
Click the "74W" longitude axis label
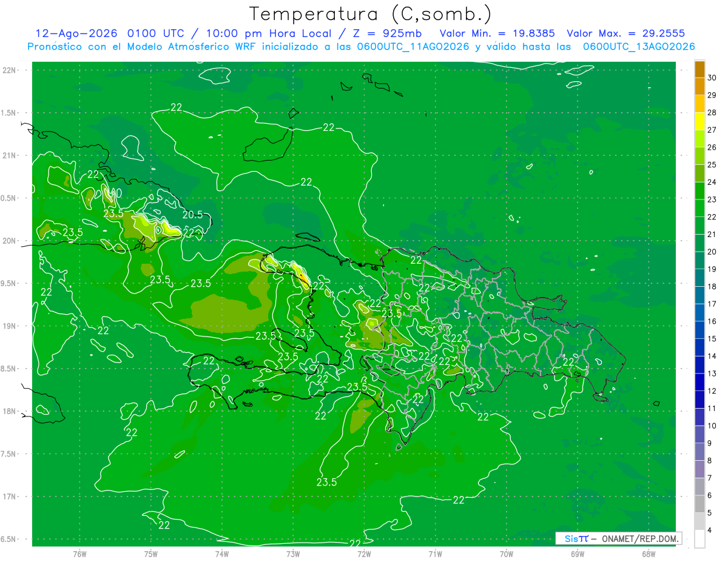(222, 554)
